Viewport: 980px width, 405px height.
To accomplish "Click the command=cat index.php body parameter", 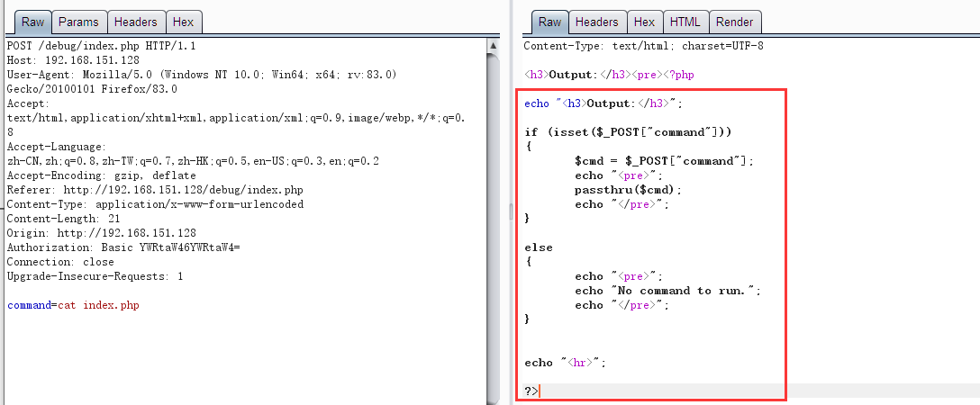I will [x=73, y=305].
